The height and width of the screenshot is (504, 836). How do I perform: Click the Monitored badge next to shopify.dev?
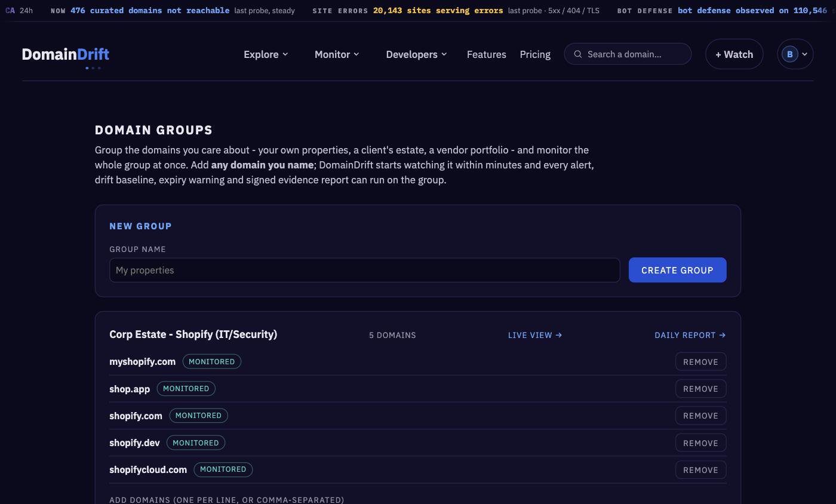point(195,443)
